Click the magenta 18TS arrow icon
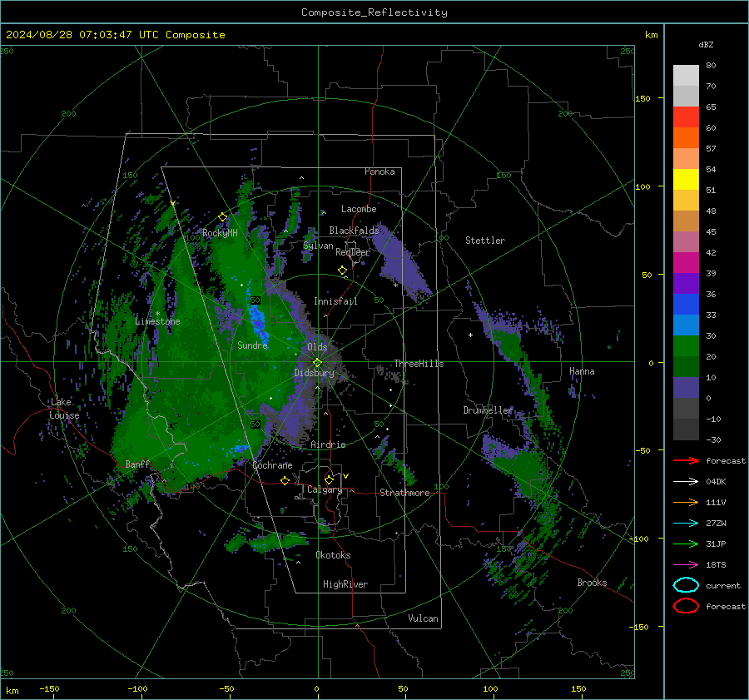 pos(686,565)
